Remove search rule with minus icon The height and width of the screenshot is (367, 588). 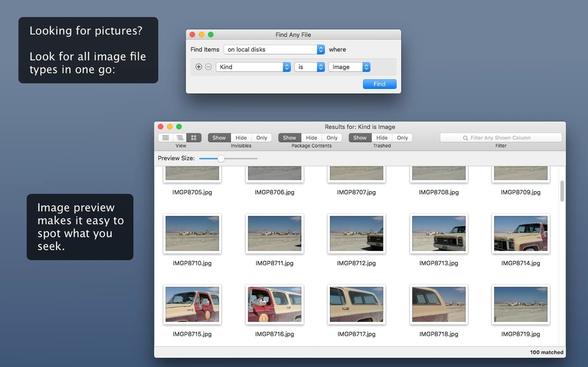point(208,67)
